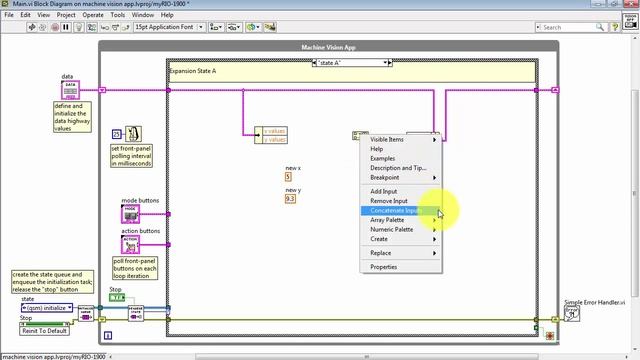
Task: Open the Window menu
Action: pyautogui.click(x=143, y=15)
